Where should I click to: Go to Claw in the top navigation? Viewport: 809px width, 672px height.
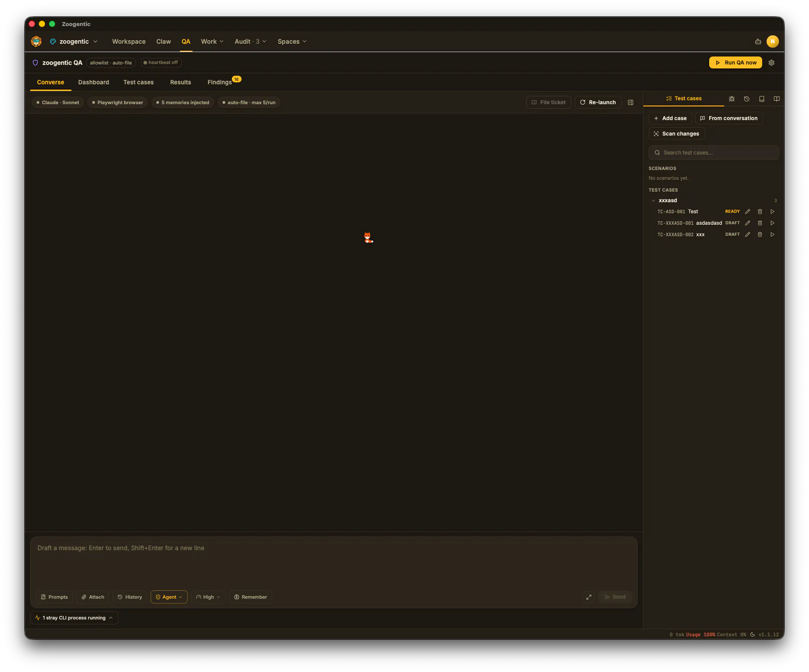coord(163,42)
